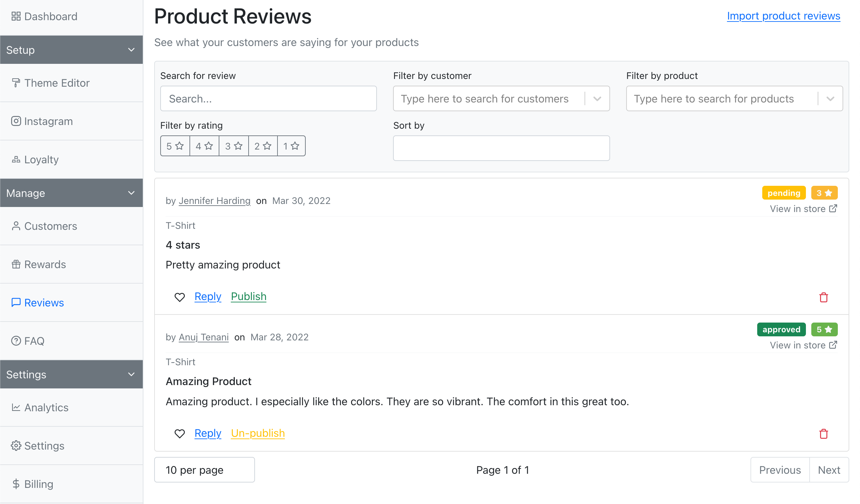Click Publish on Jennifer Harding review
The height and width of the screenshot is (504, 860).
248,296
